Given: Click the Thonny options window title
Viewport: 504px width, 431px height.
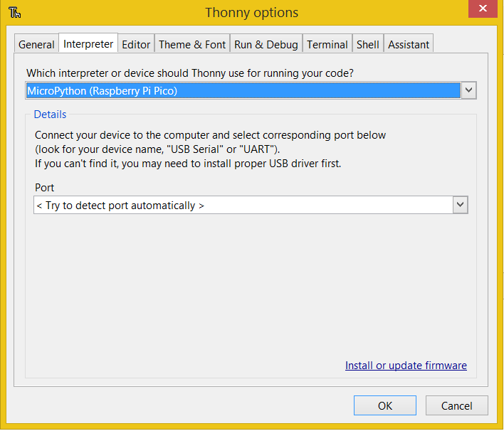Looking at the screenshot, I should pyautogui.click(x=252, y=13).
